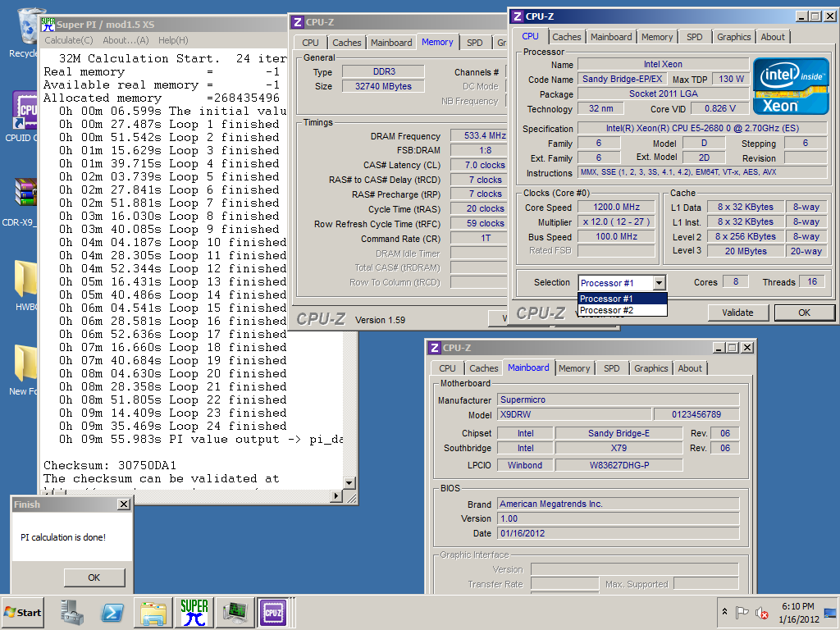The image size is (840, 630).
Task: Switch to Memory tab in top-right CPU-Z
Action: pyautogui.click(x=657, y=37)
